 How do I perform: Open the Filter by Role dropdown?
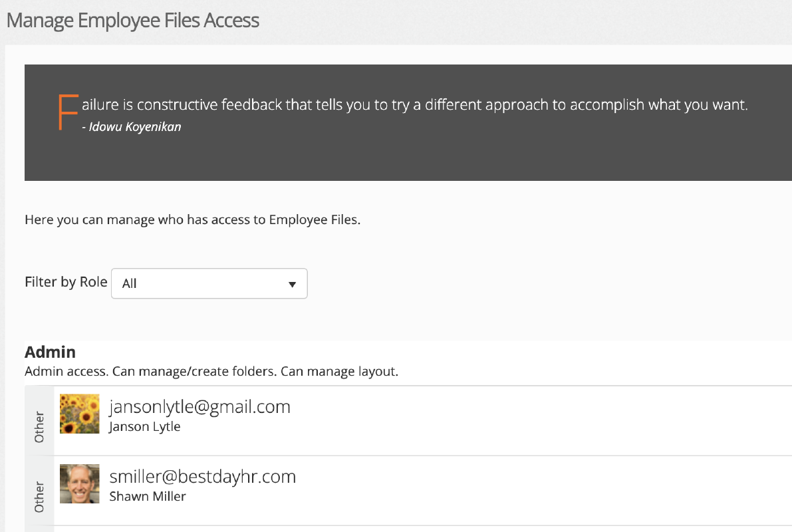pyautogui.click(x=209, y=283)
